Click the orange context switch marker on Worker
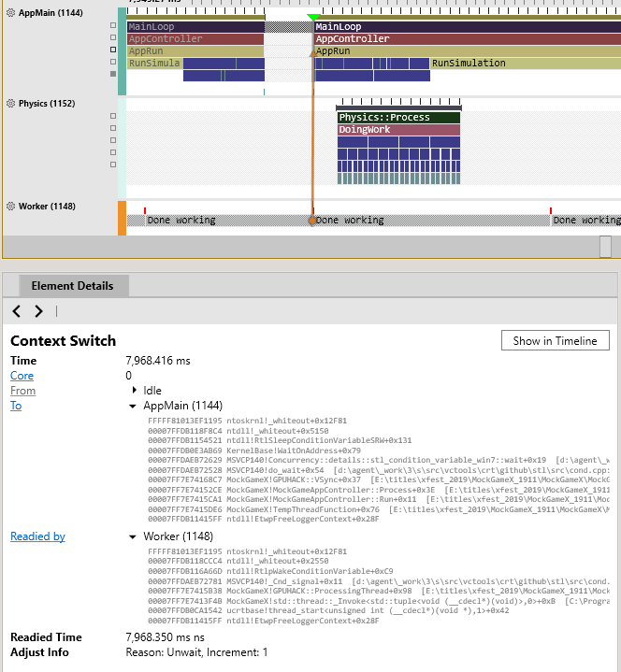Viewport: 621px width, 672px height. point(312,221)
